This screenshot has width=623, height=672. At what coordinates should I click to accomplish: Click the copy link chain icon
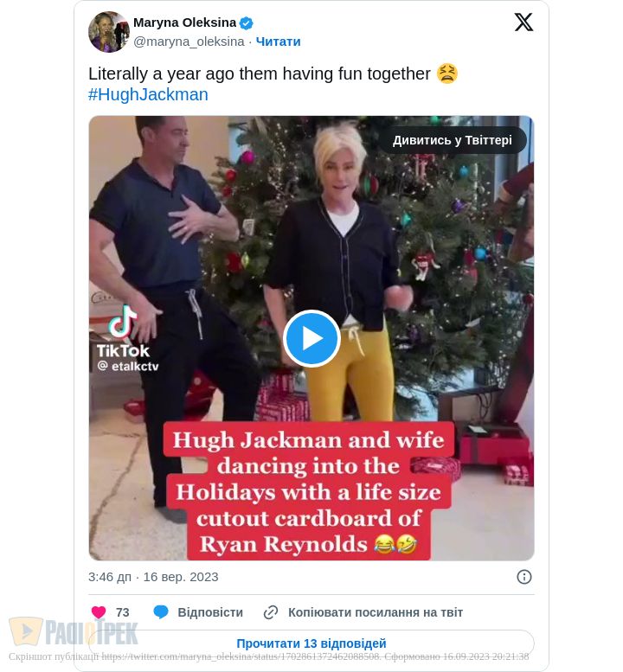pyautogui.click(x=271, y=612)
